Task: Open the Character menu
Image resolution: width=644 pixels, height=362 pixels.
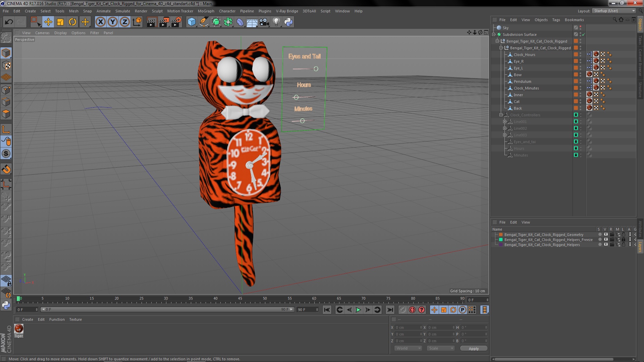Action: pyautogui.click(x=227, y=11)
